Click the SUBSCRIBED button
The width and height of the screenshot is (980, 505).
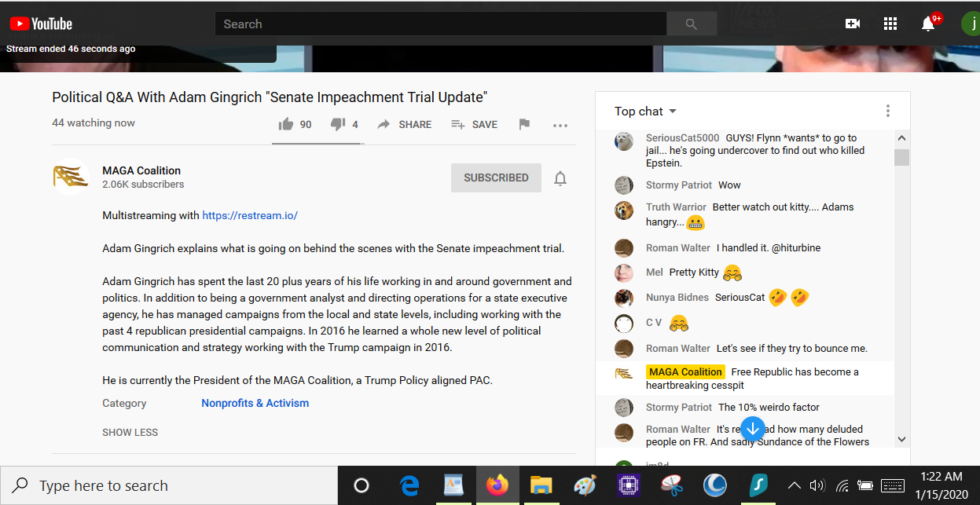tap(496, 177)
